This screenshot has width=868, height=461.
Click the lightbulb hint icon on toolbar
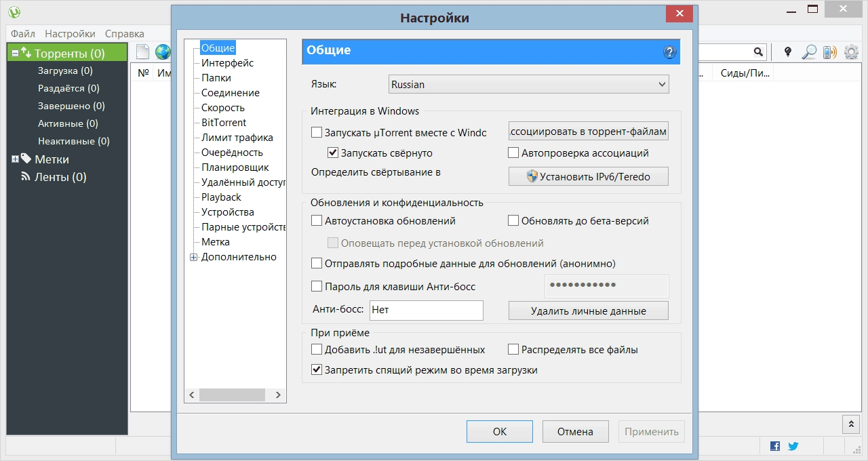click(x=787, y=52)
